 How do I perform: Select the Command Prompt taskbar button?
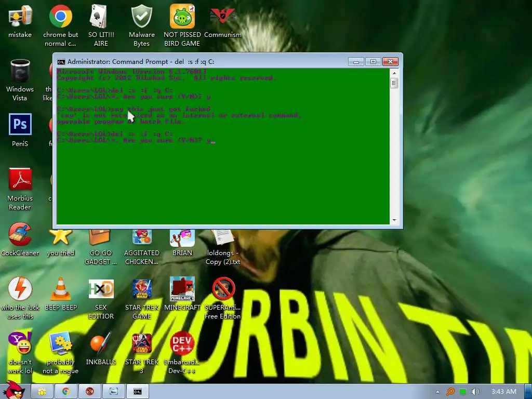[x=137, y=392]
